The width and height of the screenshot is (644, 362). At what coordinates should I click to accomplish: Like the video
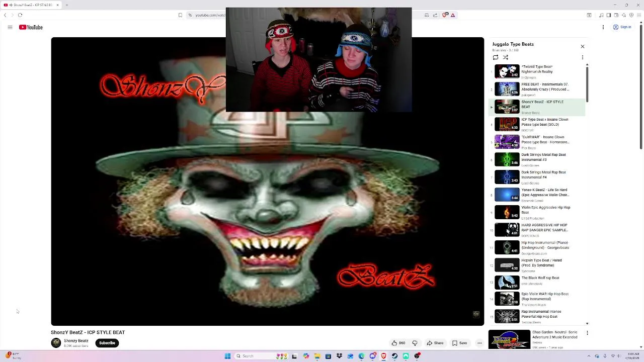click(398, 343)
